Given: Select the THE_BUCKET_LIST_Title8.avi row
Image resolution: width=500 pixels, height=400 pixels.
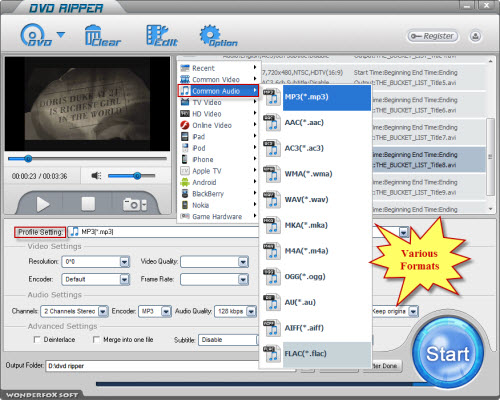Looking at the screenshot, I should pos(428,160).
